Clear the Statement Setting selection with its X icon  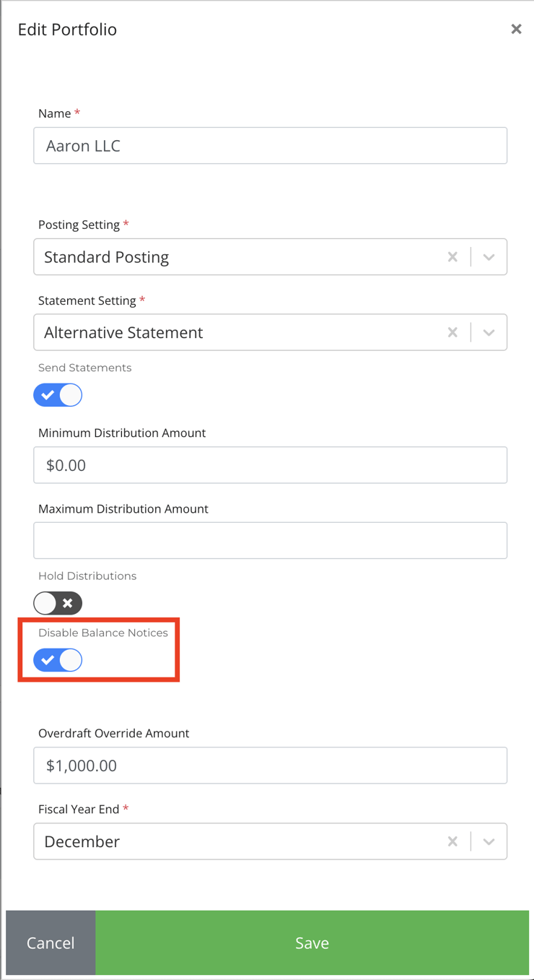click(x=452, y=332)
